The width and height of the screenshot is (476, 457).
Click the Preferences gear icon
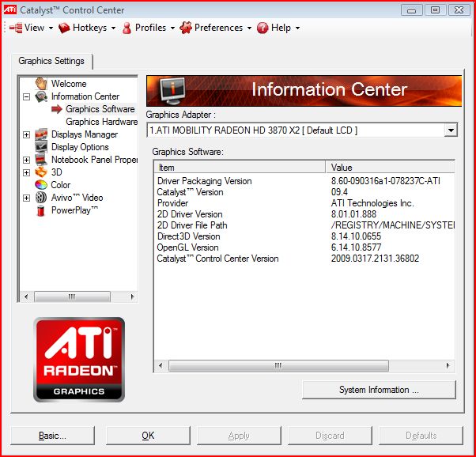pos(186,28)
